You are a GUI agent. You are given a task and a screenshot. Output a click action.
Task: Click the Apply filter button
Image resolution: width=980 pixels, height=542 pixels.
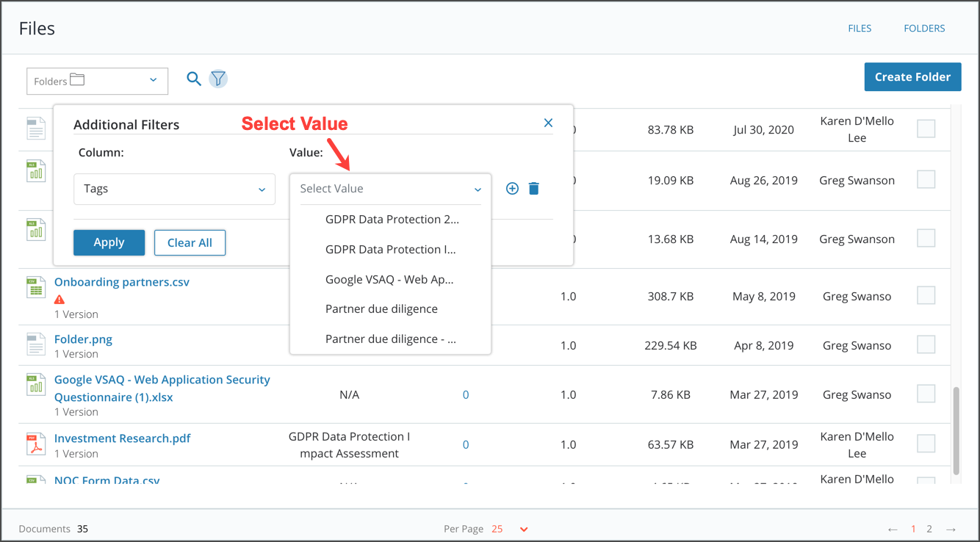[109, 242]
